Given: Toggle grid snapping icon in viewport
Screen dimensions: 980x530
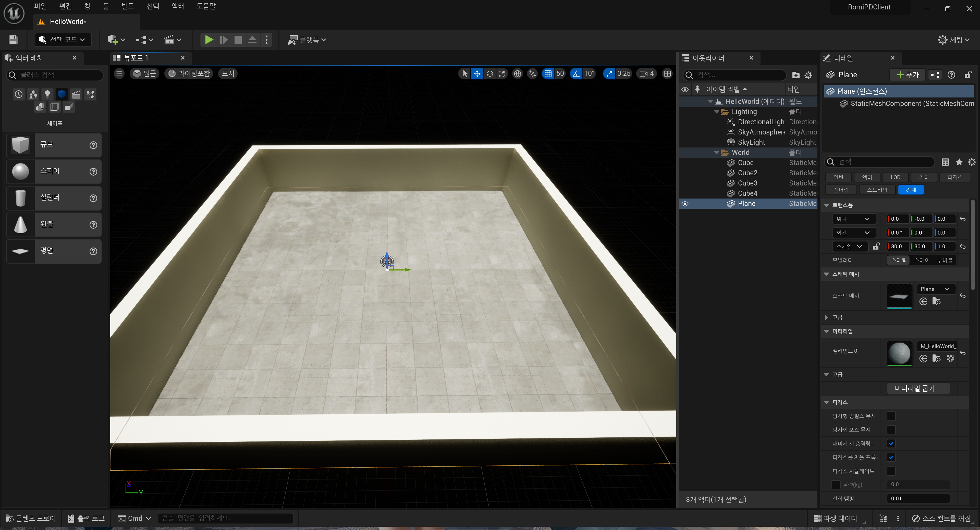Looking at the screenshot, I should tap(548, 74).
